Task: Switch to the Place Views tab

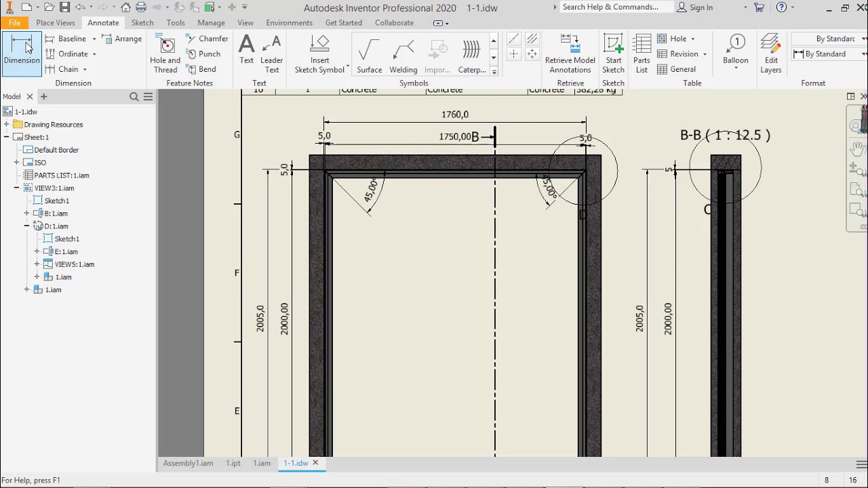Action: [x=56, y=22]
